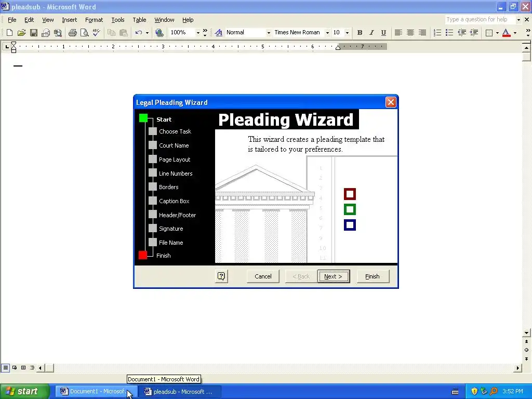This screenshot has width=532, height=399.
Task: Apply the red font color
Action: point(506,33)
